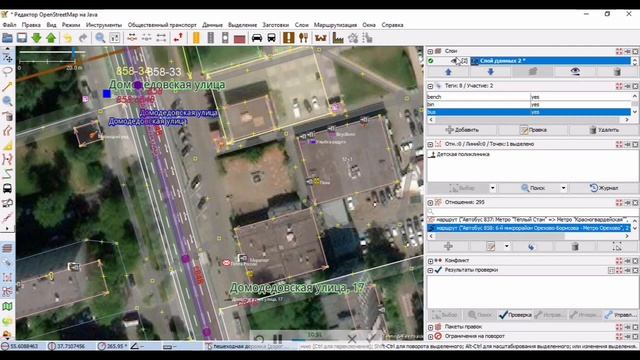Image resolution: width=640 pixels, height=360 pixels.
Task: Click the relations search input field
Action: (532, 211)
